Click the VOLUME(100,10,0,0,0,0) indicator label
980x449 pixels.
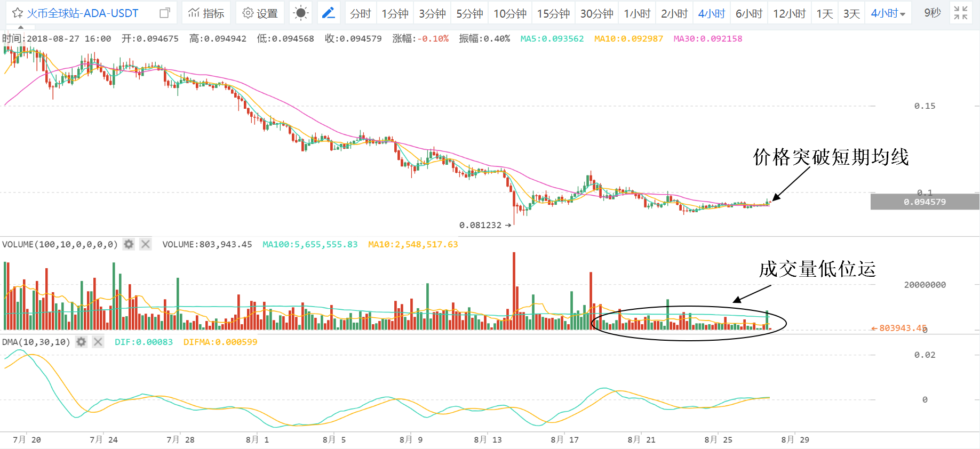60,244
